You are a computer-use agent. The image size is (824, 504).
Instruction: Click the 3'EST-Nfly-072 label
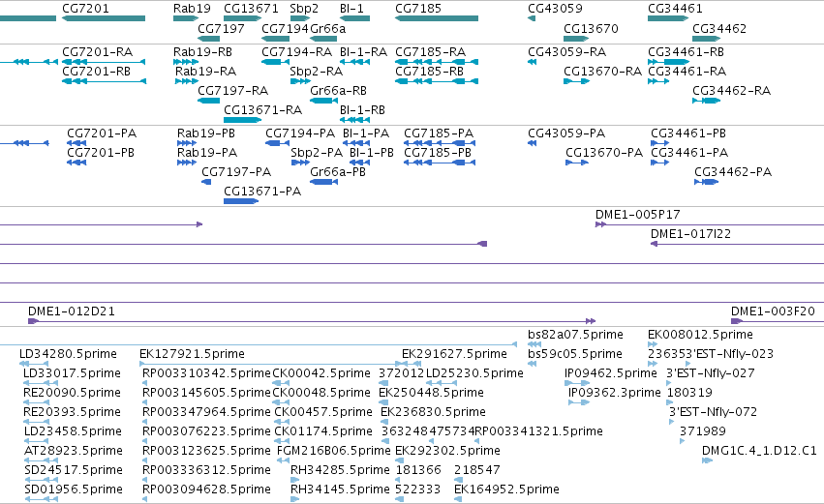click(713, 412)
